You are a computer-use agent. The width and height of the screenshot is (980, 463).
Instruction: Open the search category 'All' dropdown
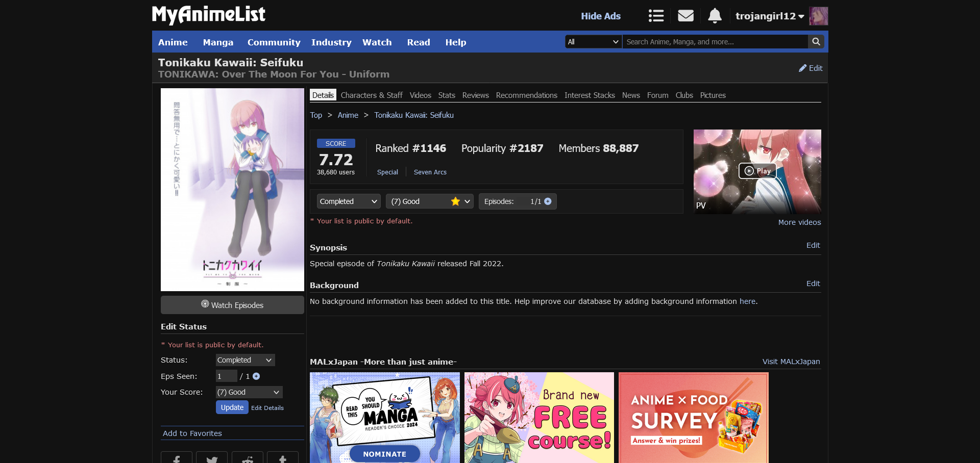click(594, 42)
